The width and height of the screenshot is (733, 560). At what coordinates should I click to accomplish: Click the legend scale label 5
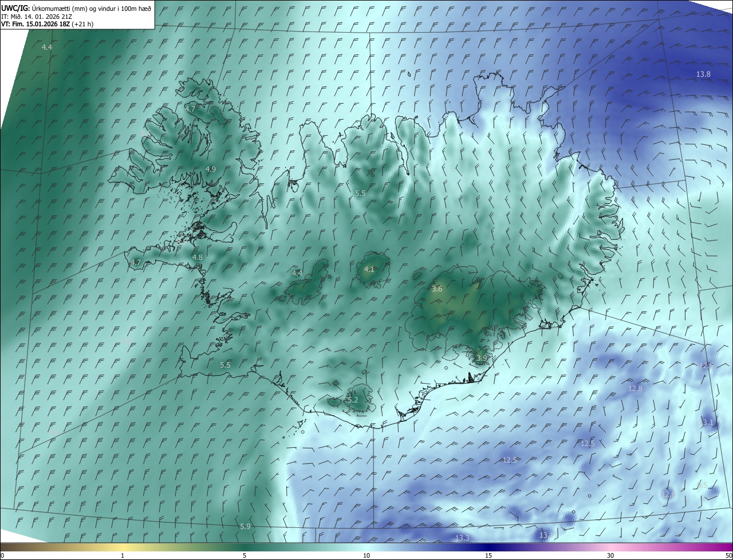[245, 555]
